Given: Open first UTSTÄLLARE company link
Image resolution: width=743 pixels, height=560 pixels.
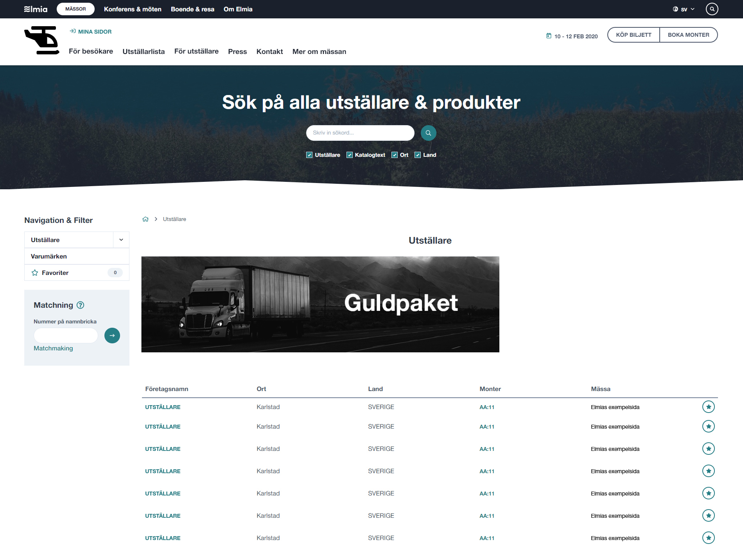Looking at the screenshot, I should (163, 407).
